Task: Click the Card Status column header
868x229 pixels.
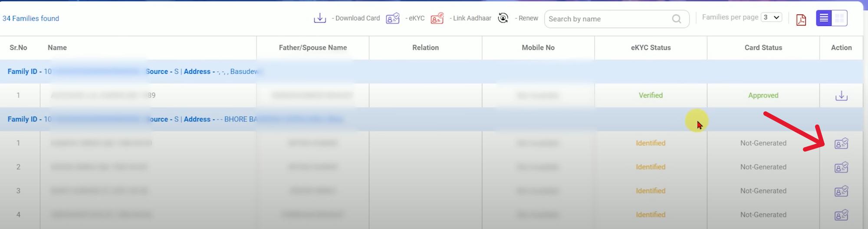Action: click(x=763, y=48)
